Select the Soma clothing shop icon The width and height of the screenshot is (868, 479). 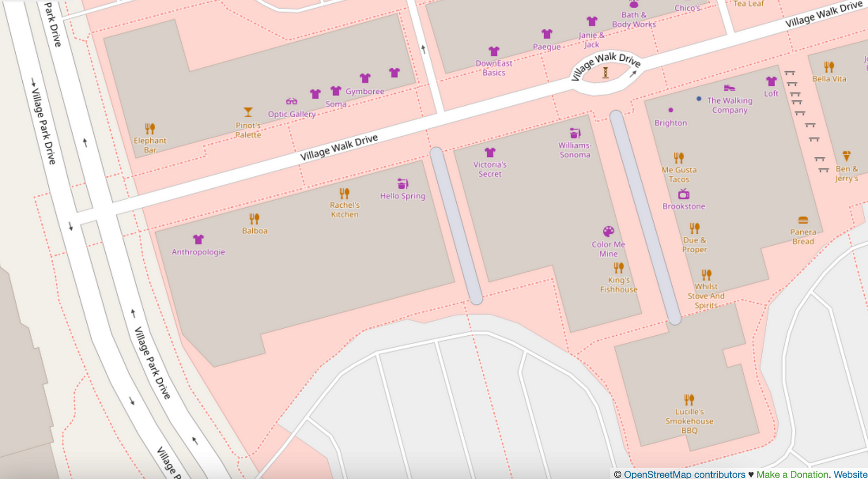pyautogui.click(x=336, y=91)
